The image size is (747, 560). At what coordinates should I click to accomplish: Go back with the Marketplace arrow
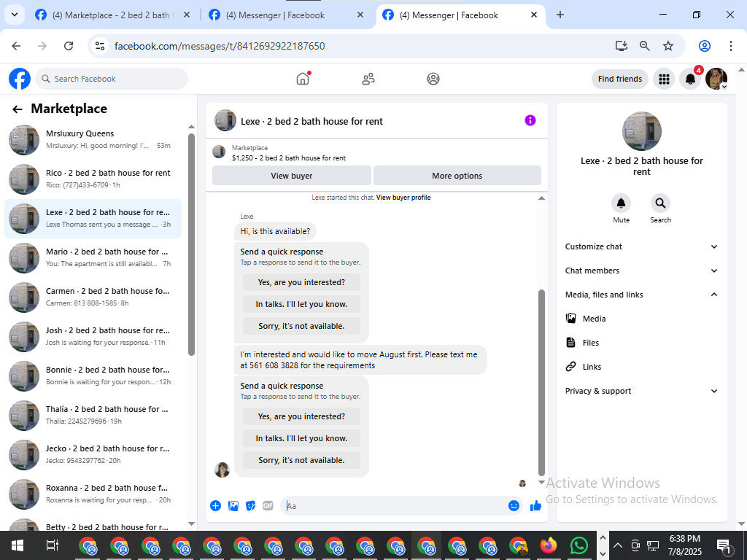coord(18,109)
